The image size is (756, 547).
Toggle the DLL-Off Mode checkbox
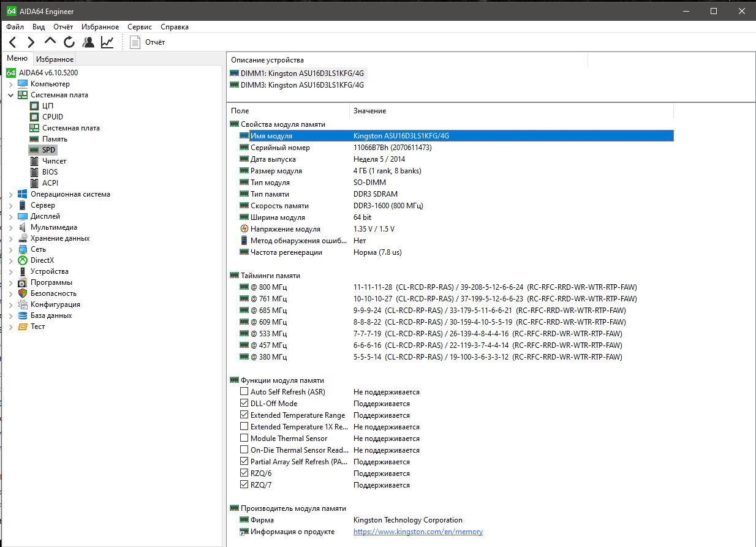pyautogui.click(x=244, y=403)
